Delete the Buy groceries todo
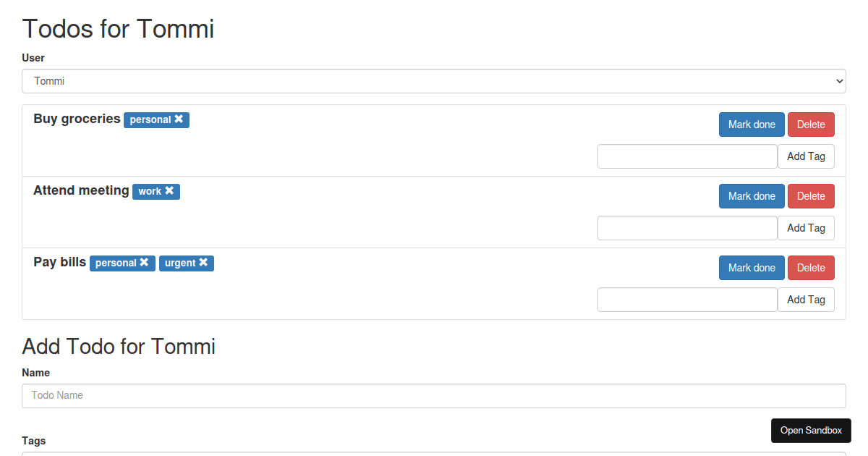 (811, 124)
